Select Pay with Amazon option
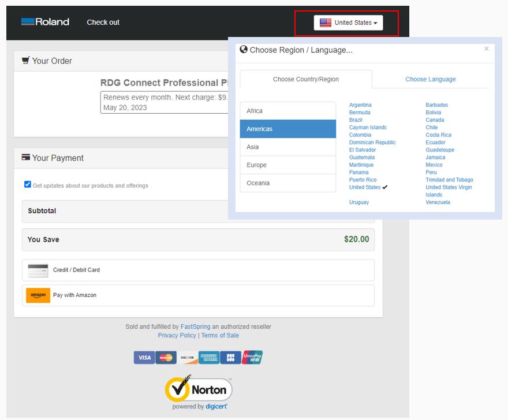Screen dimensions: 508x420 tap(198, 295)
